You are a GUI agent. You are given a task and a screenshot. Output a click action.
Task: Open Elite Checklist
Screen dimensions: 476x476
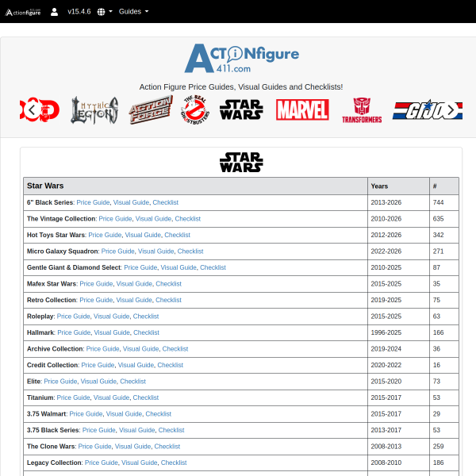(x=133, y=382)
